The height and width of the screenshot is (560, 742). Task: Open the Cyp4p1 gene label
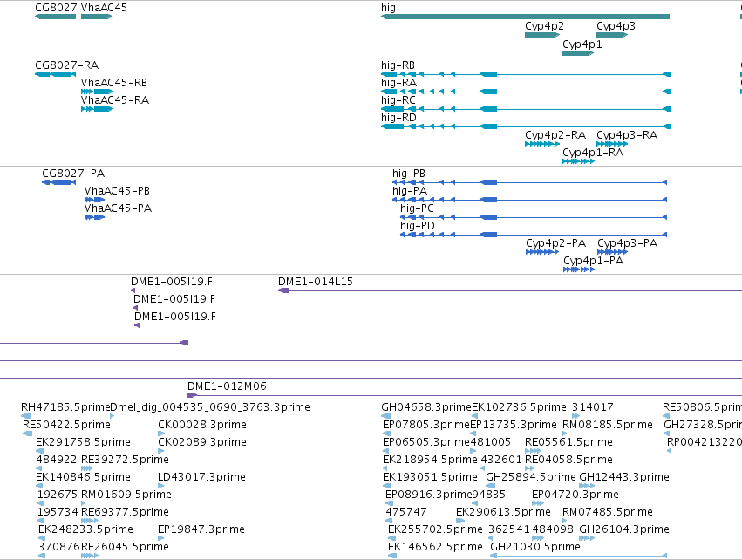[582, 44]
